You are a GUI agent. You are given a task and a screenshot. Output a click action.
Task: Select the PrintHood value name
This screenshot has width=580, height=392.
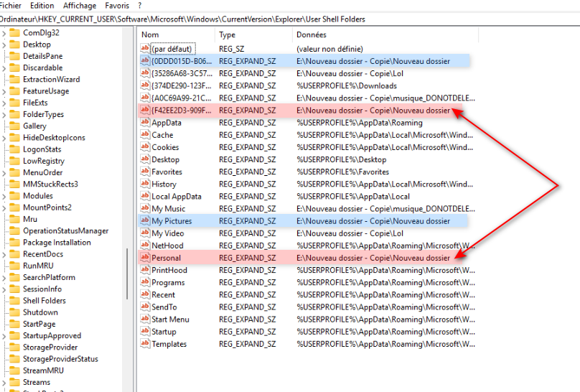coord(169,270)
